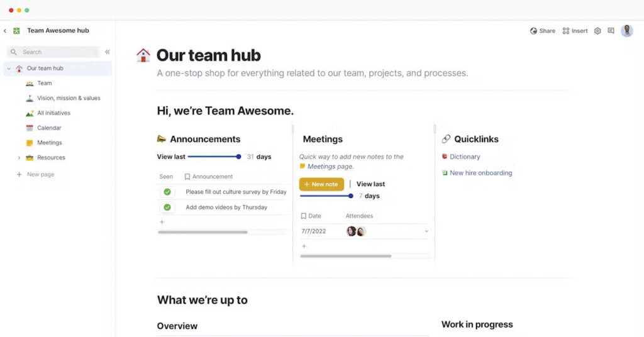
Task: Click the Our team hub page title
Action: (x=209, y=55)
